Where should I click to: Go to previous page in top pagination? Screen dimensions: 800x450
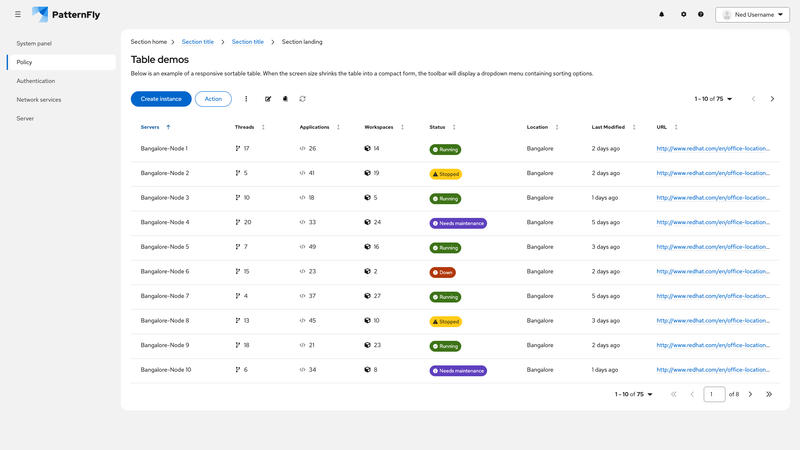[754, 99]
